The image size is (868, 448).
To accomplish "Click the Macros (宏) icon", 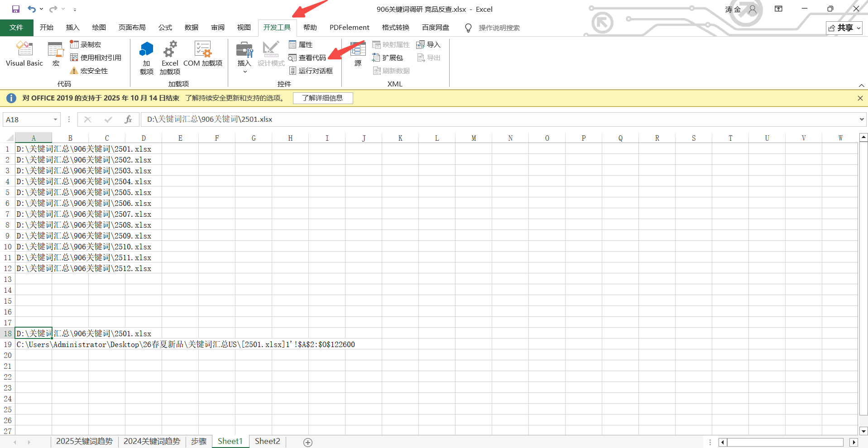I will [56, 54].
